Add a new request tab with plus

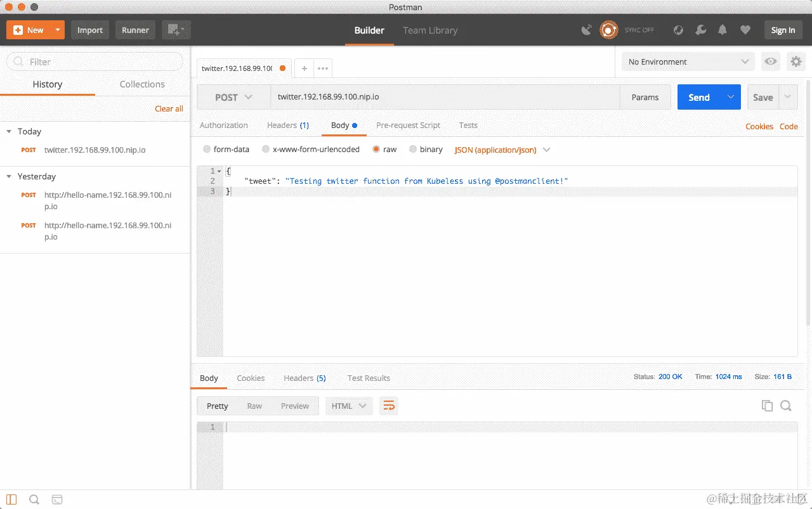pos(304,68)
